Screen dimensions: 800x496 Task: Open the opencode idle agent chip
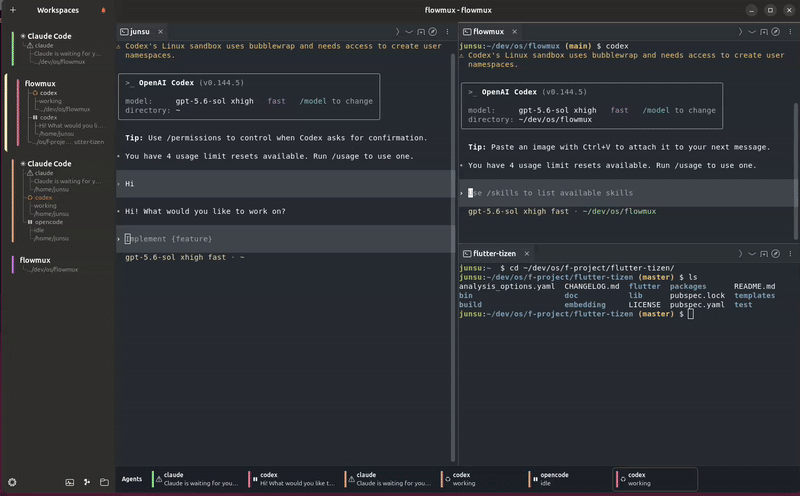(x=569, y=479)
